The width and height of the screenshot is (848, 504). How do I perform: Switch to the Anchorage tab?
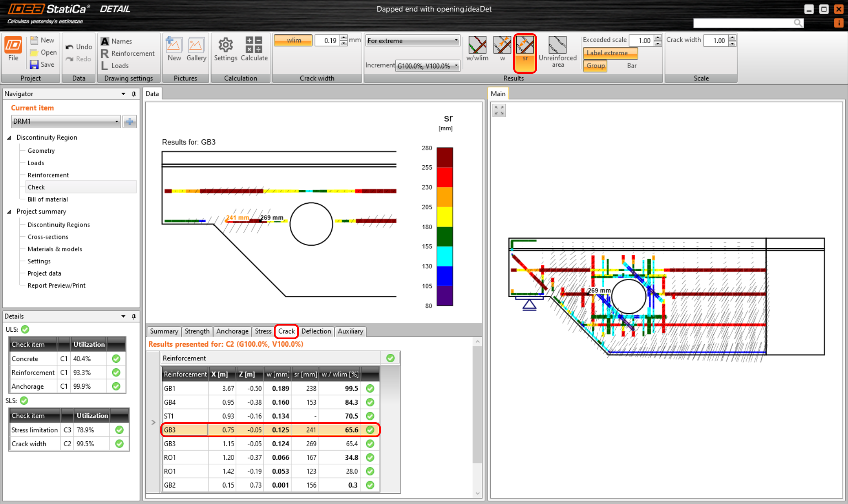pyautogui.click(x=232, y=331)
